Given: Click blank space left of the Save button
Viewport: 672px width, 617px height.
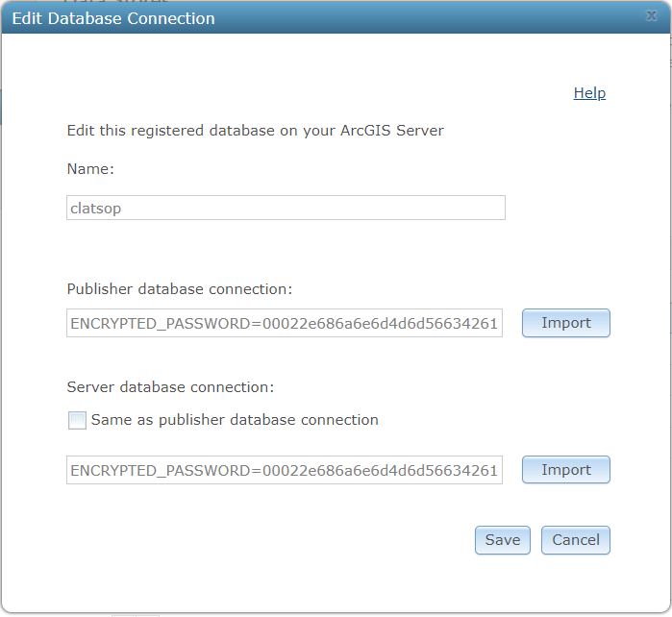Looking at the screenshot, I should (288, 540).
